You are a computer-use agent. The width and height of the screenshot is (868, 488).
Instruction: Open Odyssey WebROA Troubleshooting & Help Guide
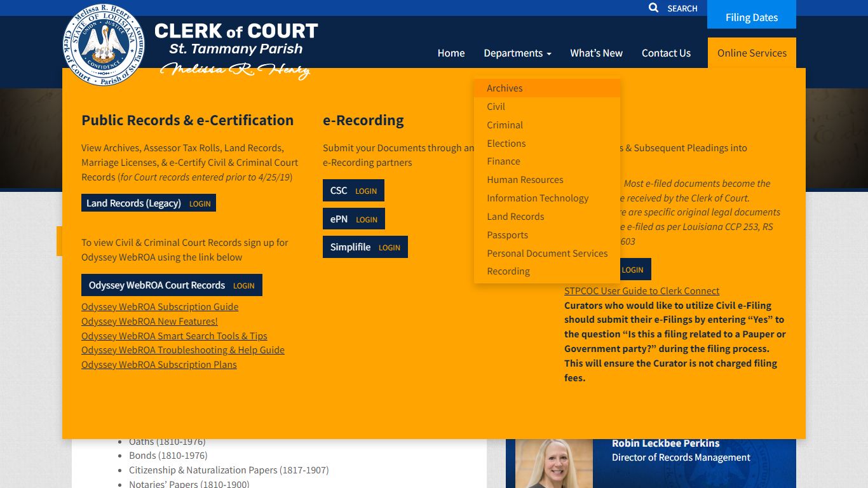[x=183, y=350]
